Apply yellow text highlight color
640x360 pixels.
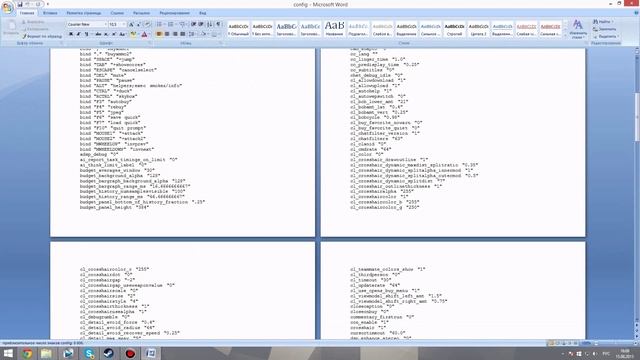(133, 34)
